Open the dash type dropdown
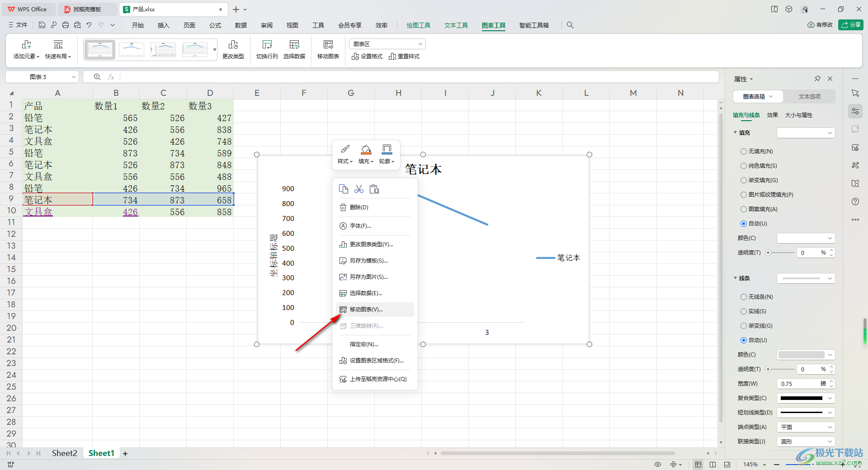Screen dimensions: 868x470 click(806, 413)
